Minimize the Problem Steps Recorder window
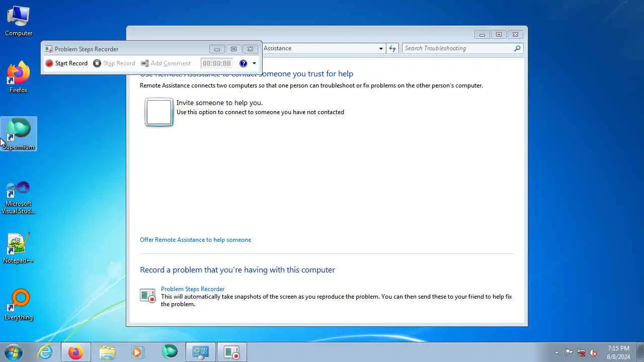The width and height of the screenshot is (644, 362). click(217, 49)
